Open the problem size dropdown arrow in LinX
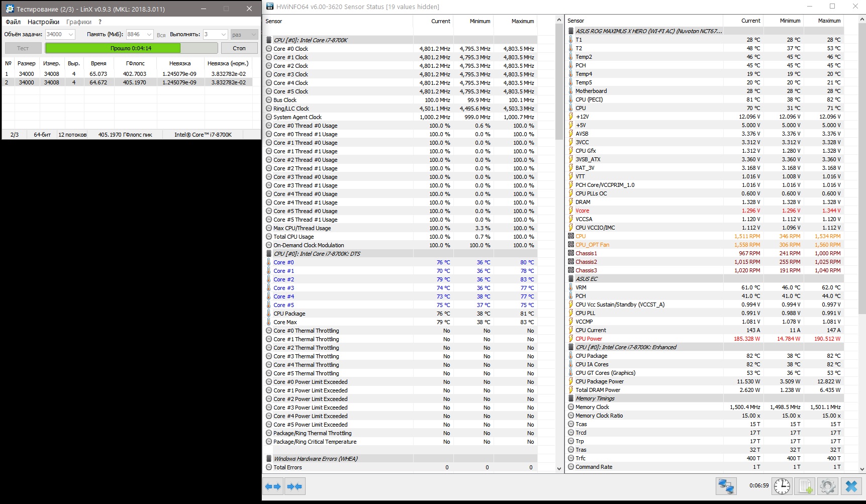 click(x=70, y=34)
